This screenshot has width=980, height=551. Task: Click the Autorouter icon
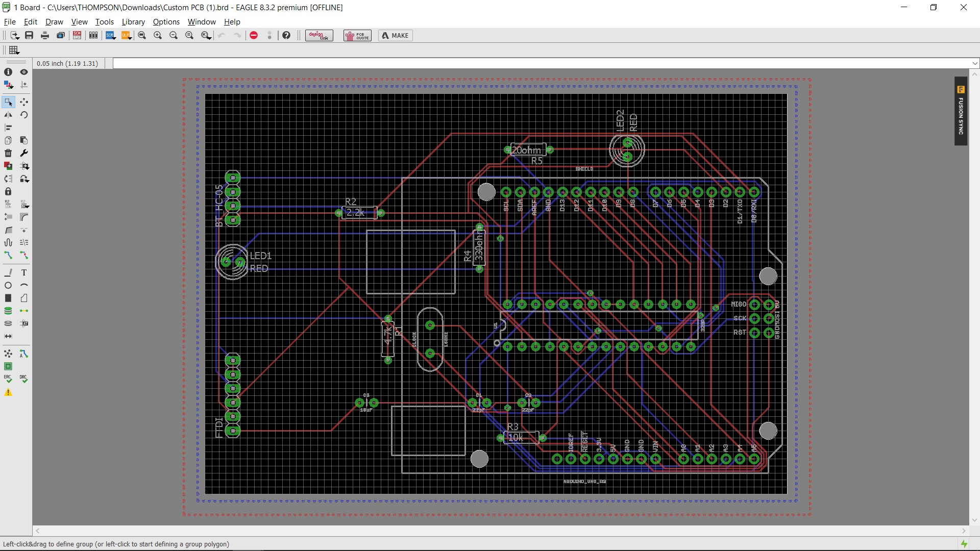pyautogui.click(x=24, y=354)
